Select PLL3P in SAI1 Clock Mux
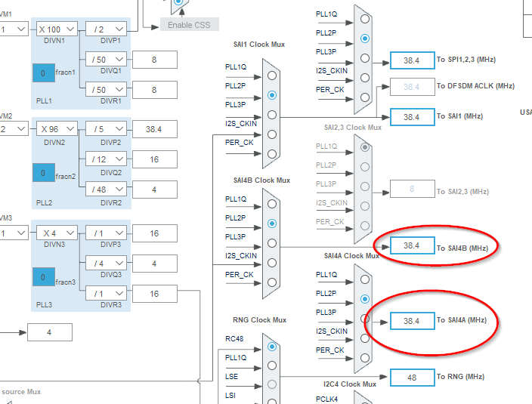Image resolution: width=532 pixels, height=404 pixels. point(272,115)
